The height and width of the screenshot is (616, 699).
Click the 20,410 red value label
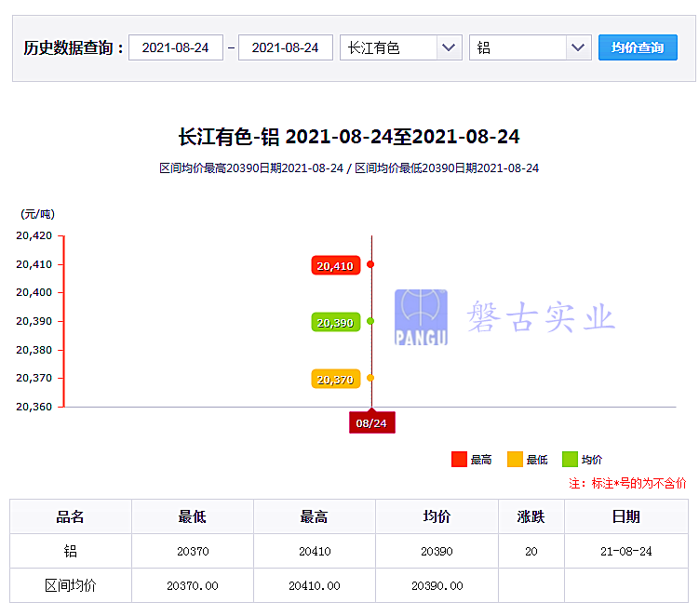(x=335, y=265)
